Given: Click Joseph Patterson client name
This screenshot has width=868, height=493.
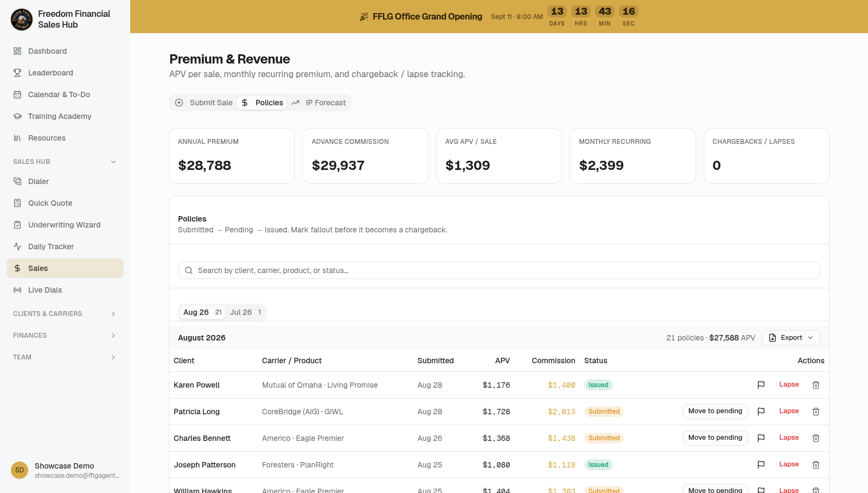Looking at the screenshot, I should pyautogui.click(x=205, y=465).
